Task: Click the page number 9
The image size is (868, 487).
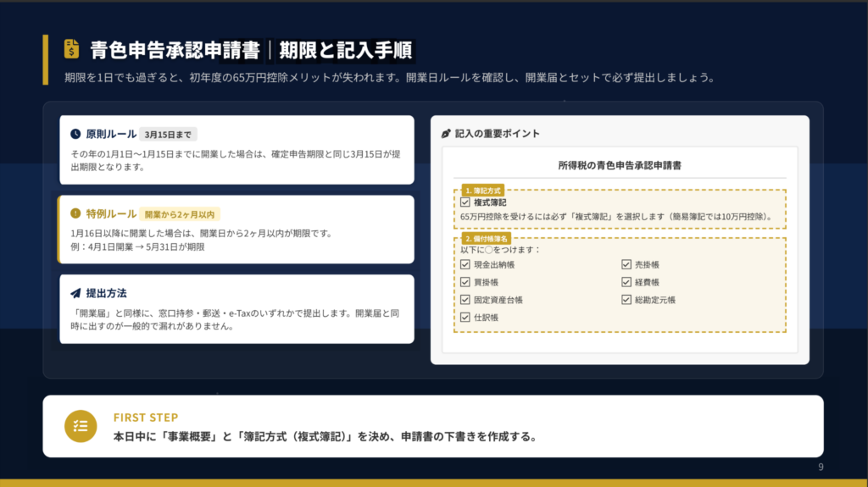Action: (820, 468)
